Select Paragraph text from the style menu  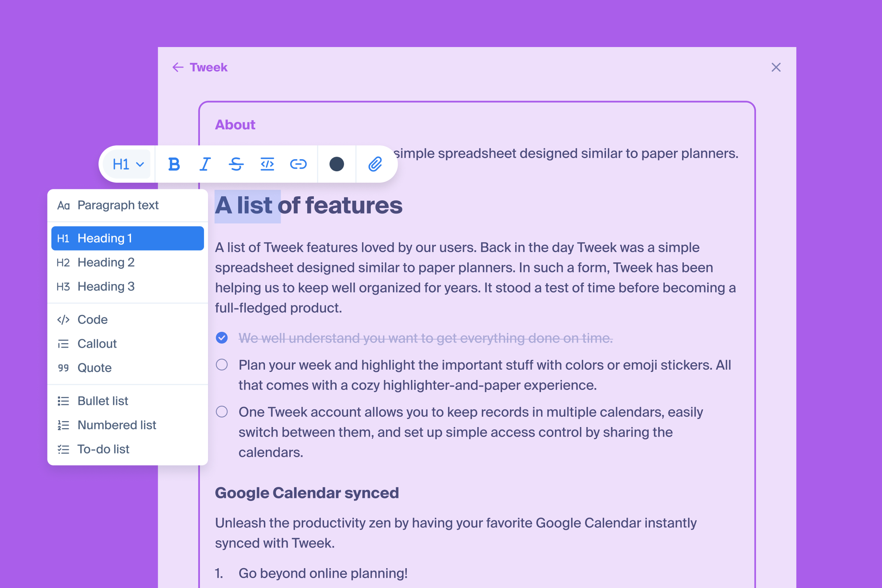(x=118, y=205)
